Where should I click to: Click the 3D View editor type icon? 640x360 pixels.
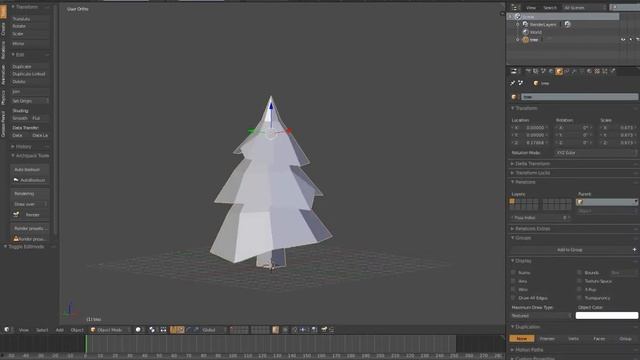[7, 330]
